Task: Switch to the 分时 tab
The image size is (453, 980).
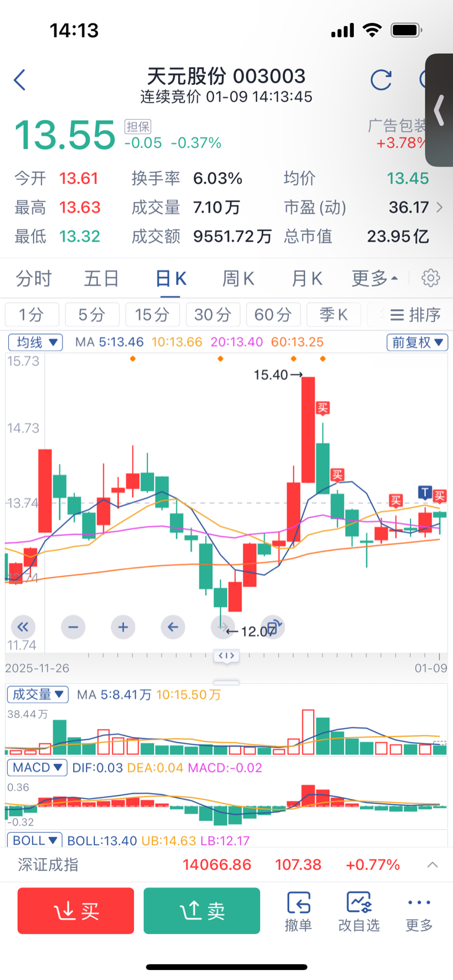Action: tap(34, 278)
